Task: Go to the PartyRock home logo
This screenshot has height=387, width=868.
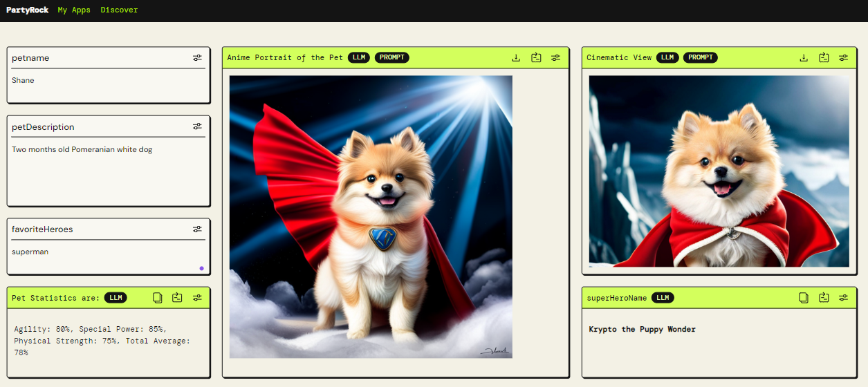Action: [28, 10]
